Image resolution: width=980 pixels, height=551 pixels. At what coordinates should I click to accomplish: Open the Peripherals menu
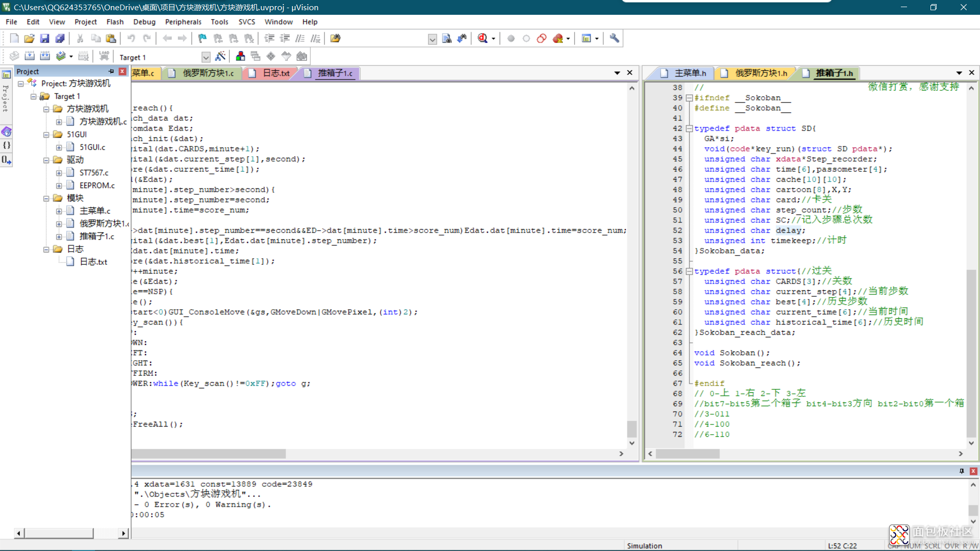pyautogui.click(x=183, y=22)
